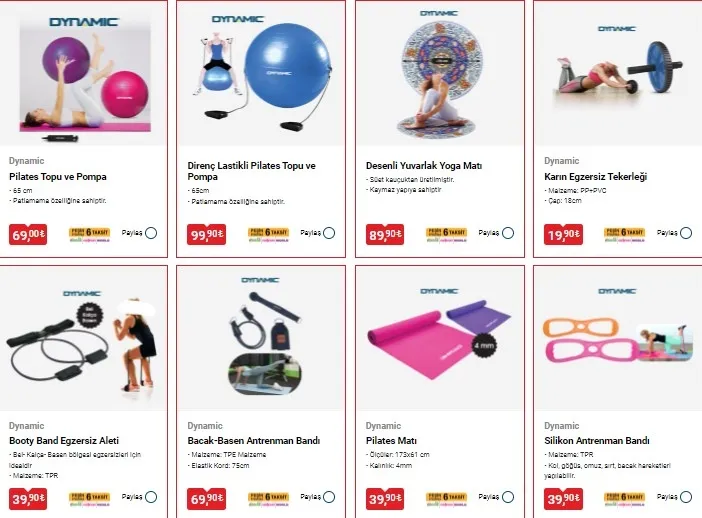This screenshot has width=702, height=518.
Task: Click 6 Taksit installment badge under Yoga Matı
Action: (446, 235)
